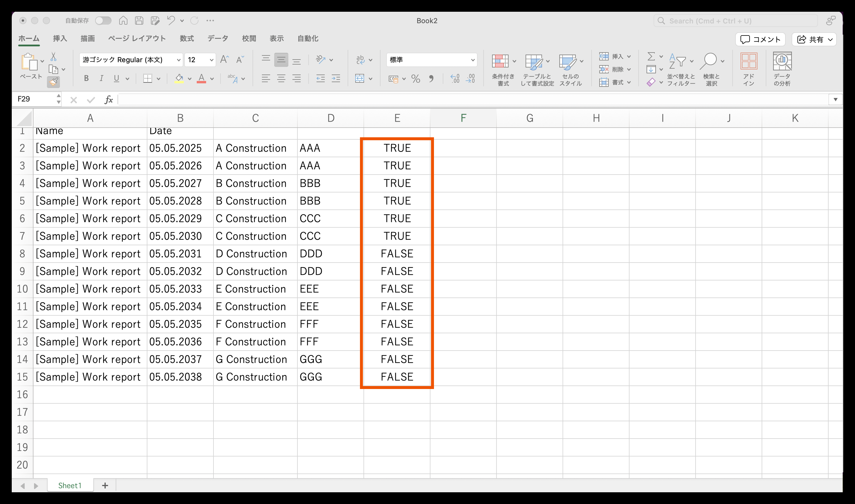The image size is (855, 504).
Task: Open the Analyze Data icon
Action: [x=782, y=62]
